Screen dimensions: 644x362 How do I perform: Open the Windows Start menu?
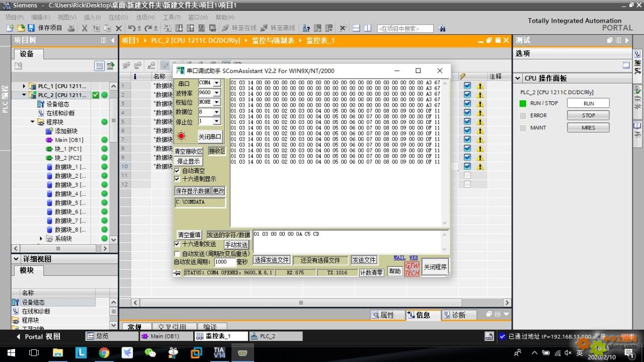point(11,352)
